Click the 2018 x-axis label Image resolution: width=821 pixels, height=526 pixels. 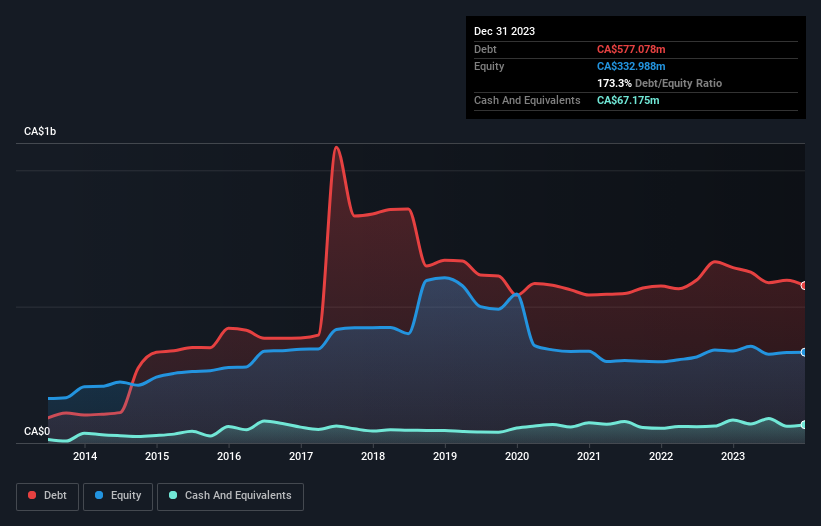(373, 456)
